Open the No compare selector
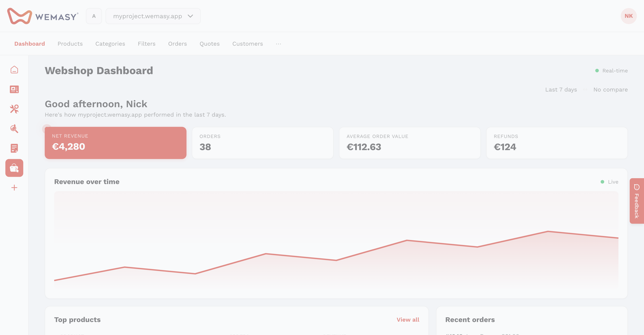This screenshot has width=644, height=335. 610,90
